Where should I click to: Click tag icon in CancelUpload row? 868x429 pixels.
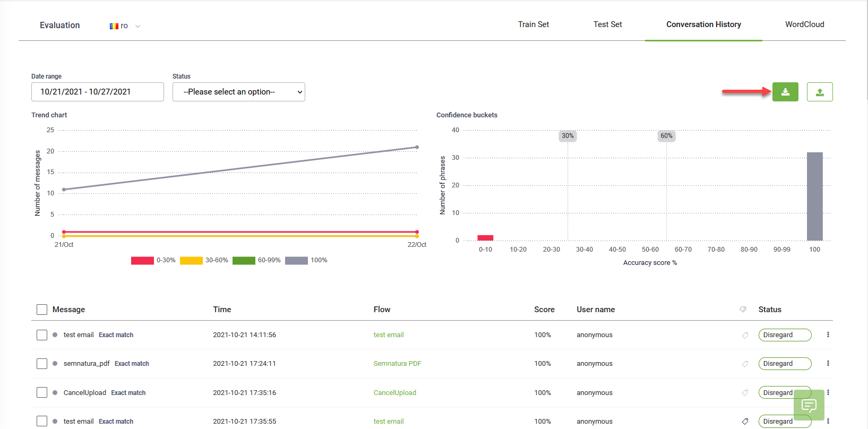pos(745,393)
